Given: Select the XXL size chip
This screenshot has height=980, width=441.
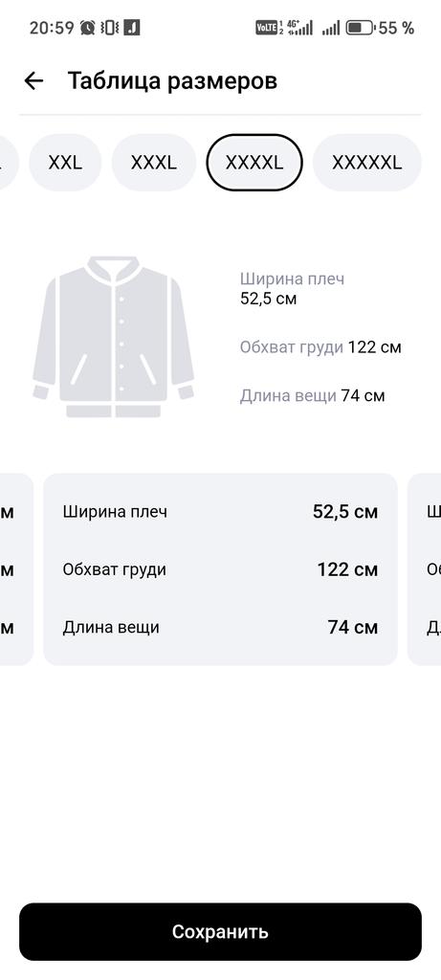Looking at the screenshot, I should point(65,163).
